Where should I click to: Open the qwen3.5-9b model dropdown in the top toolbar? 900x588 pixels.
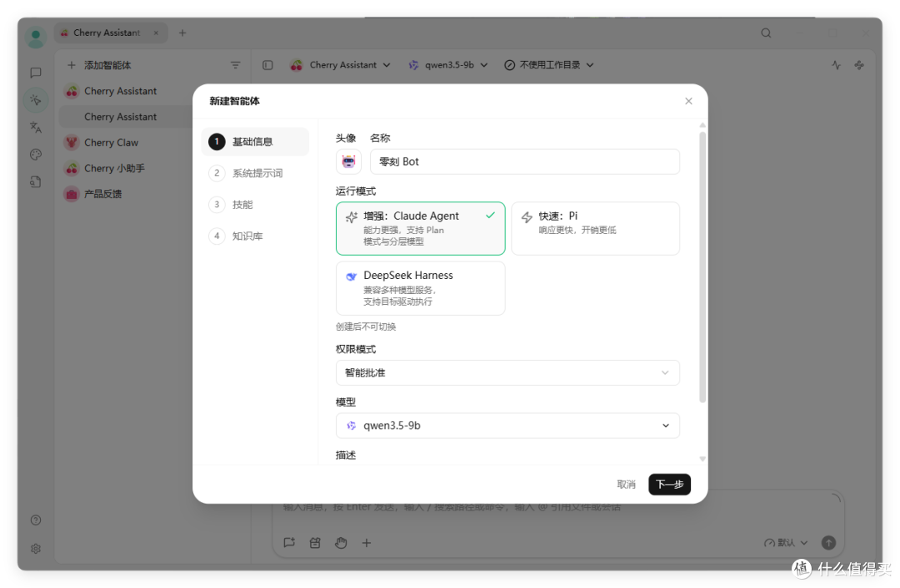pyautogui.click(x=447, y=65)
